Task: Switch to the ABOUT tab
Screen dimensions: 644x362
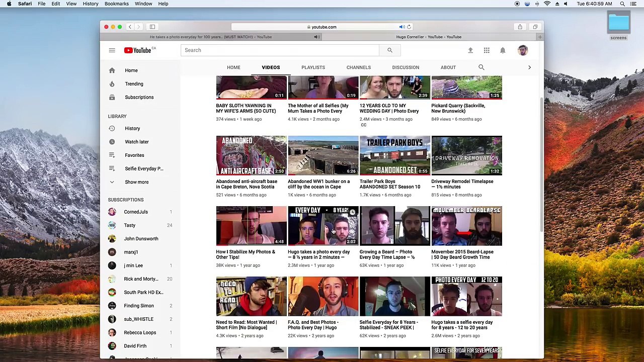Action: pyautogui.click(x=448, y=67)
